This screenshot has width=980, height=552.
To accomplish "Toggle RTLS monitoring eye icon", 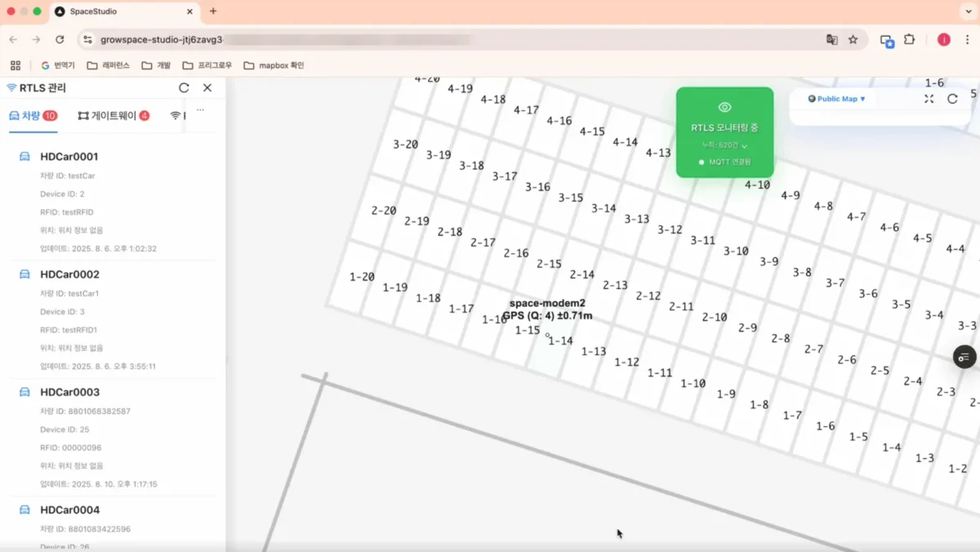I will pos(724,108).
